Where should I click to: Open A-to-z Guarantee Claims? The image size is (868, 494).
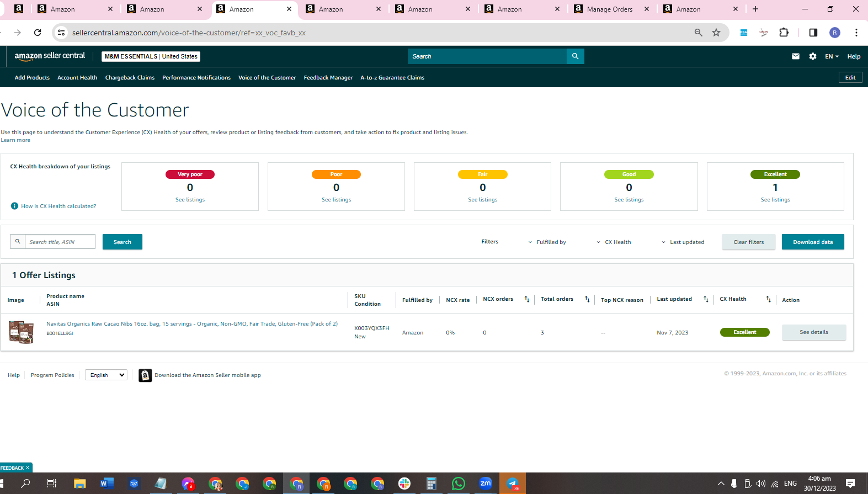tap(392, 78)
